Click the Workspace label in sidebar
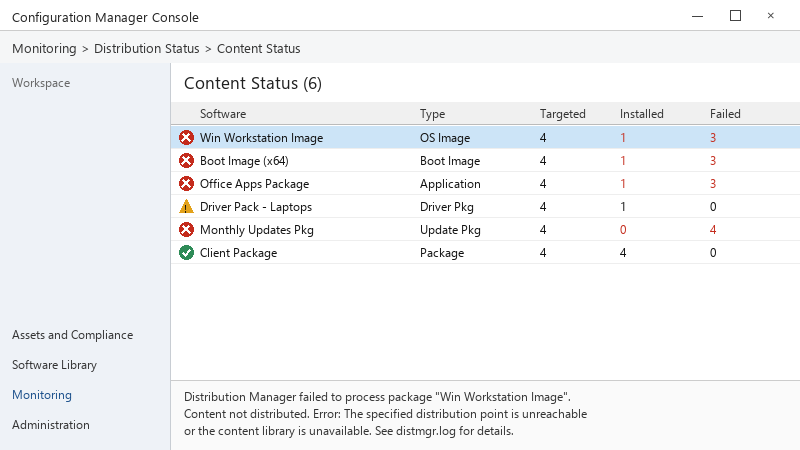The width and height of the screenshot is (800, 450). click(x=41, y=83)
